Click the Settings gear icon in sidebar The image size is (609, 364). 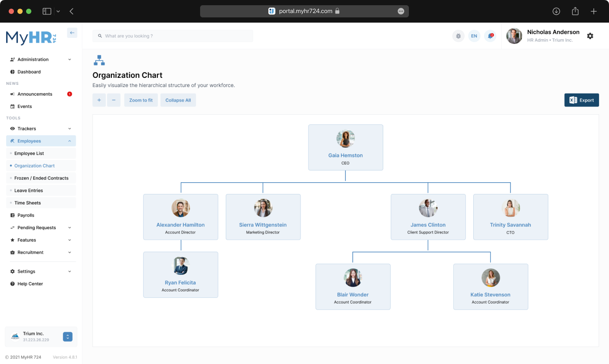[13, 271]
